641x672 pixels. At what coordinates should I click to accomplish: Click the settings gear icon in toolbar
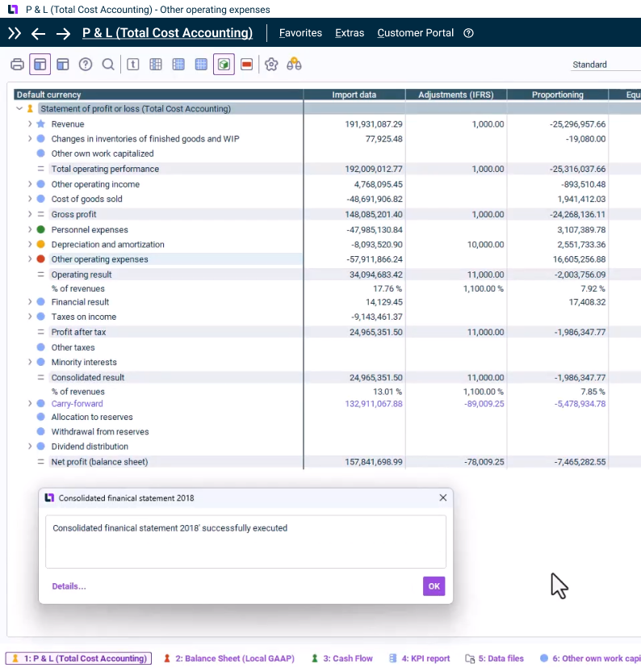[271, 65]
